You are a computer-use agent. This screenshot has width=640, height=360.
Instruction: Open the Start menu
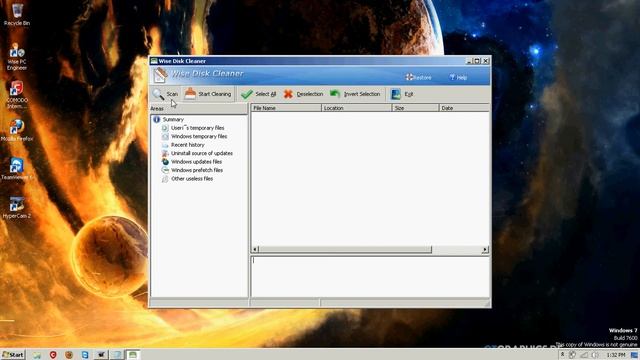click(x=13, y=355)
